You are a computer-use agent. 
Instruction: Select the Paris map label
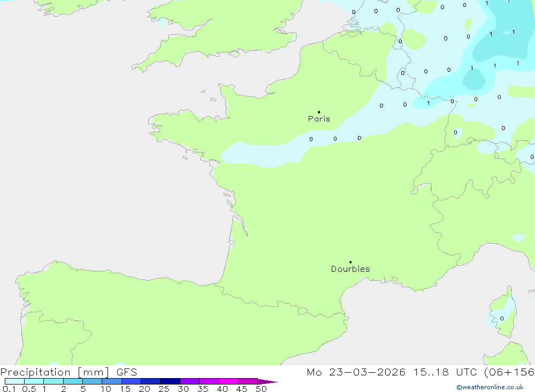point(319,119)
